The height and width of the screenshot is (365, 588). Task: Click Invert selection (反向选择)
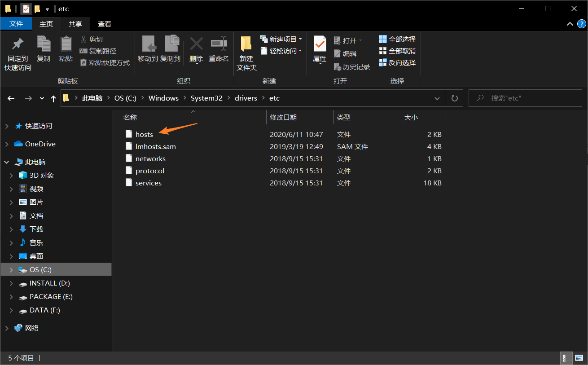pyautogui.click(x=397, y=63)
